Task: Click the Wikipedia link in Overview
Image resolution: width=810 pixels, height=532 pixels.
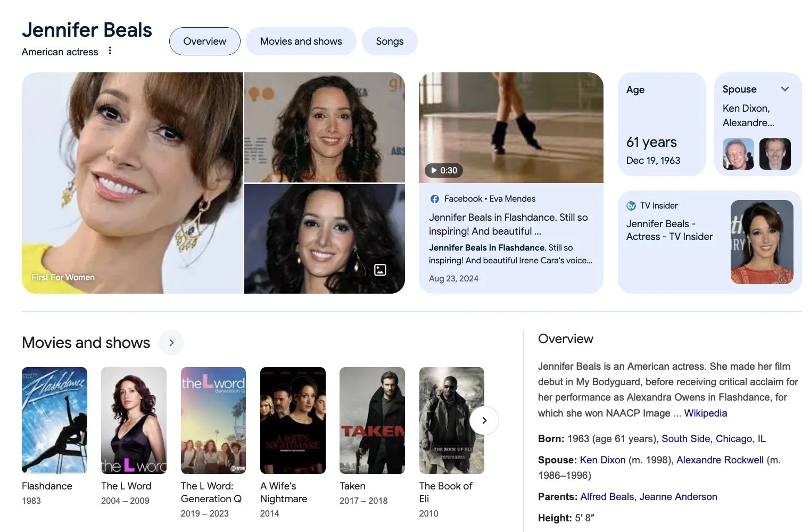Action: [x=705, y=413]
